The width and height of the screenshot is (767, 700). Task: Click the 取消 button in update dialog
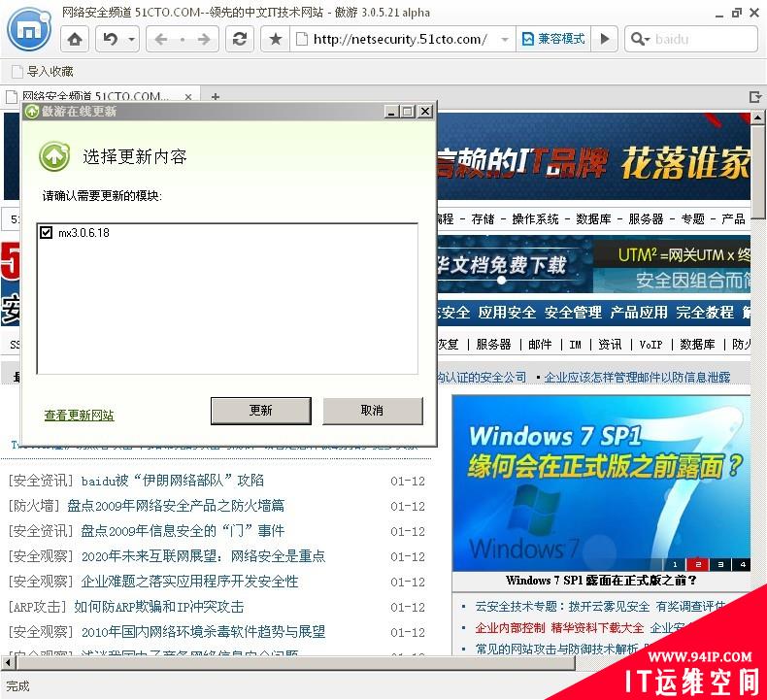click(x=372, y=411)
